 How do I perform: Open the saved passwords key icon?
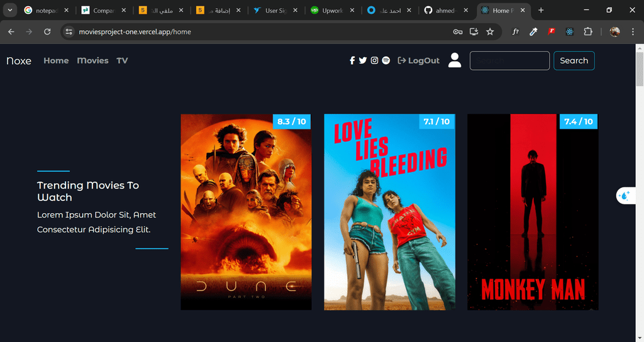[458, 31]
